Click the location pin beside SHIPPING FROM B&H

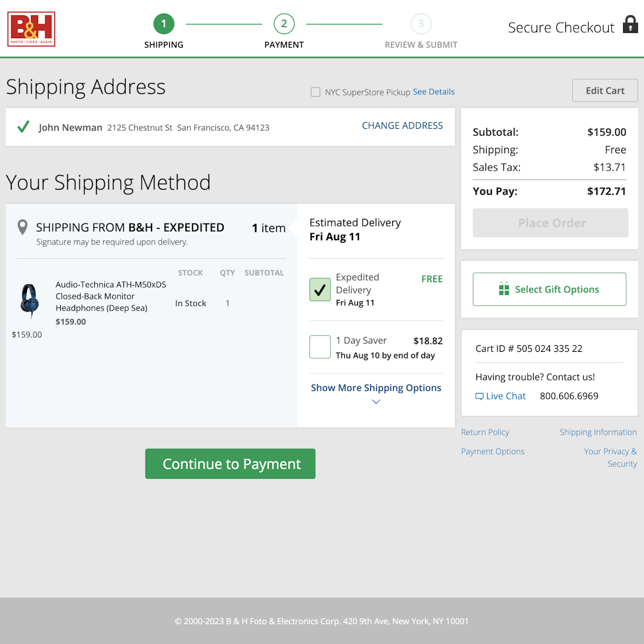click(x=22, y=227)
